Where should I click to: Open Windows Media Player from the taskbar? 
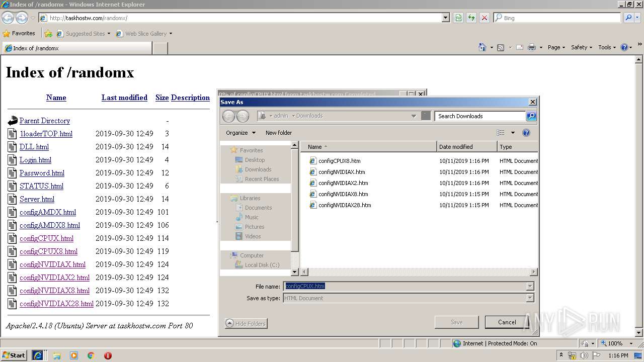74,355
